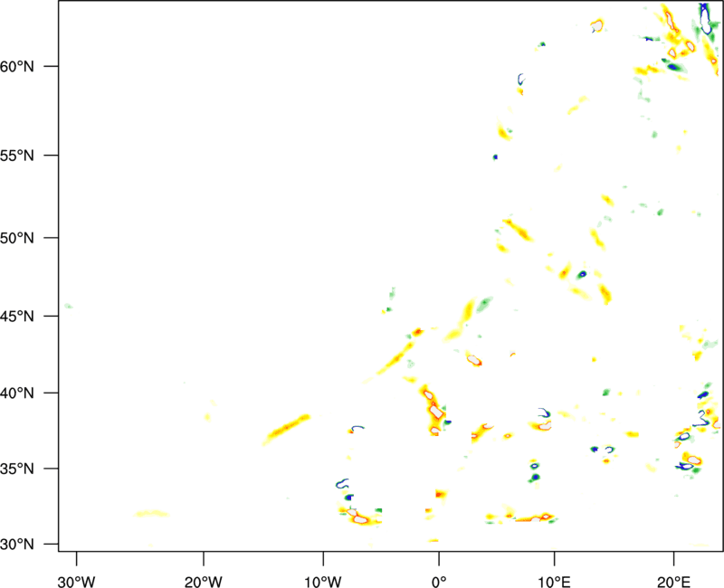Click the 50°N latitude label
This screenshot has width=724, height=588.
pos(17,238)
